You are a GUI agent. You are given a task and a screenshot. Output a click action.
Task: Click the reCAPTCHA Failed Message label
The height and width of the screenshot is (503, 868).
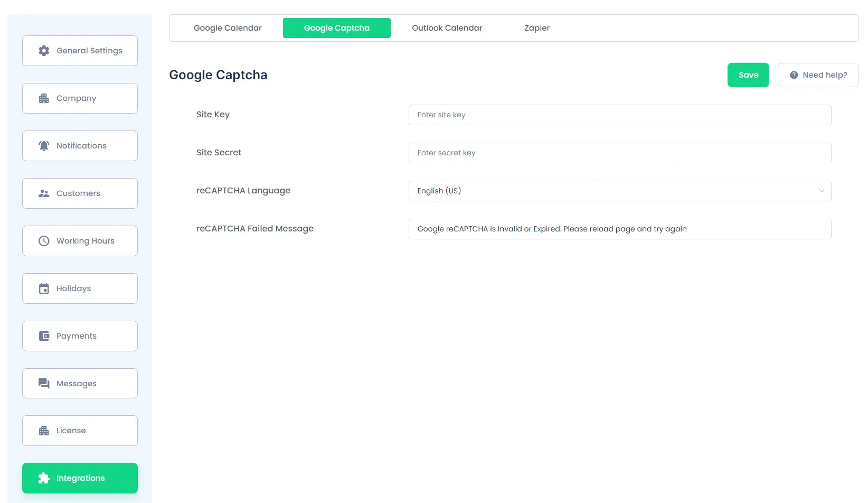[x=255, y=229]
